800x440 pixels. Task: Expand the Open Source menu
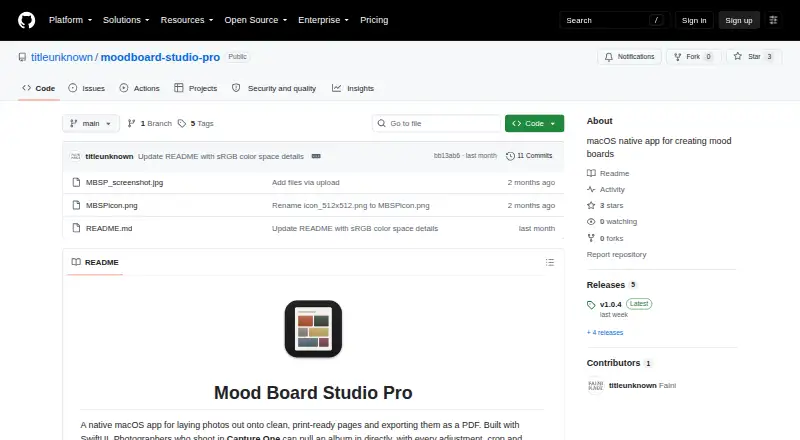(256, 20)
